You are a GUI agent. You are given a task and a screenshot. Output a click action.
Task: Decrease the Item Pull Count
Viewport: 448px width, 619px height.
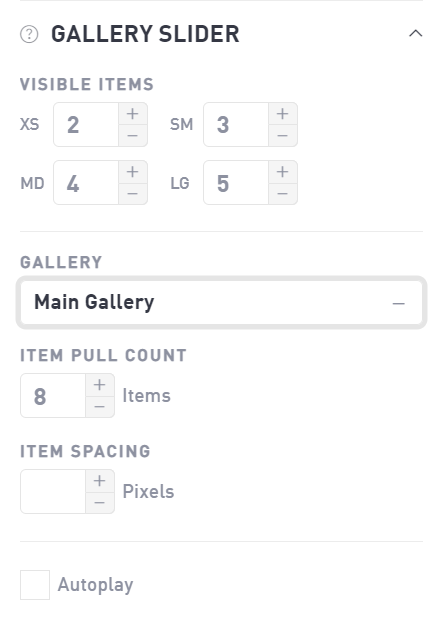(100, 406)
